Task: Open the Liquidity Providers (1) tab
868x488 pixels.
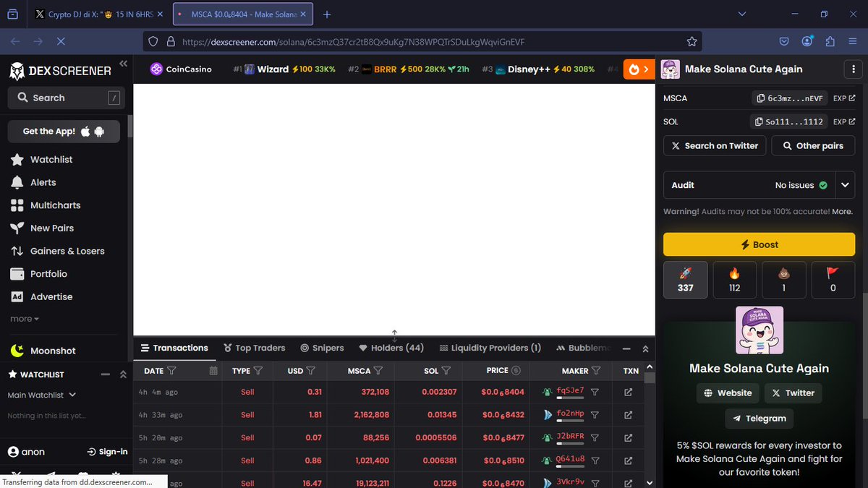Action: click(490, 348)
